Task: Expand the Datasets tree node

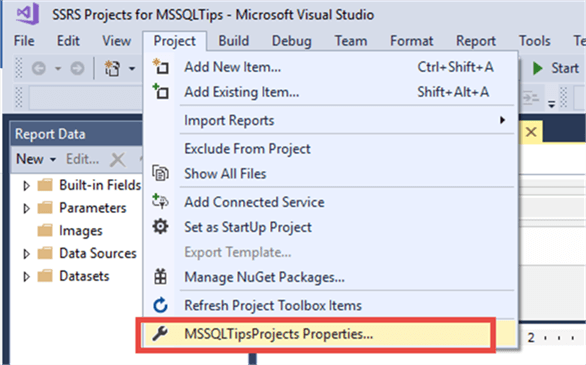Action: click(x=26, y=277)
